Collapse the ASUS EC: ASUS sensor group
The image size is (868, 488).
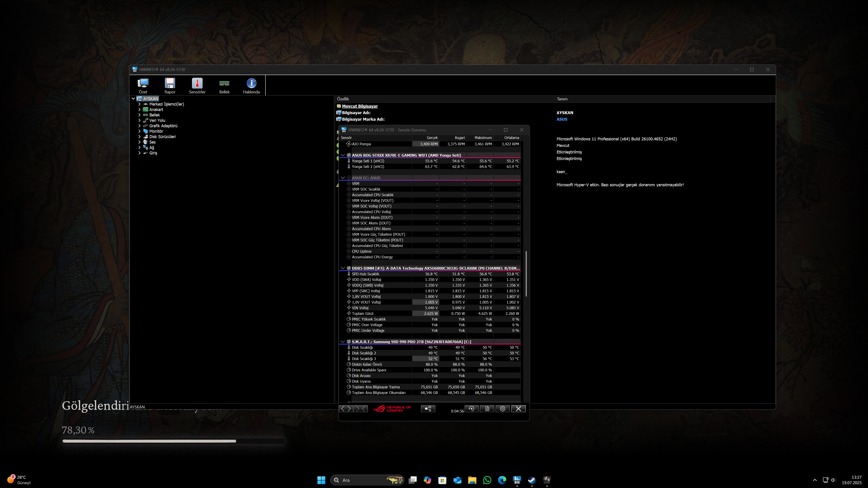pos(343,178)
